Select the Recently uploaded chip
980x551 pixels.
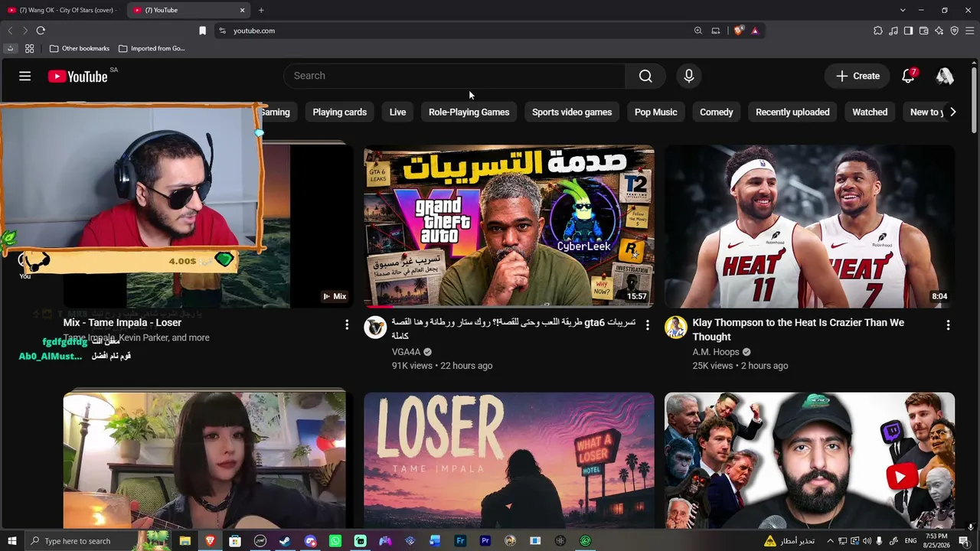792,112
